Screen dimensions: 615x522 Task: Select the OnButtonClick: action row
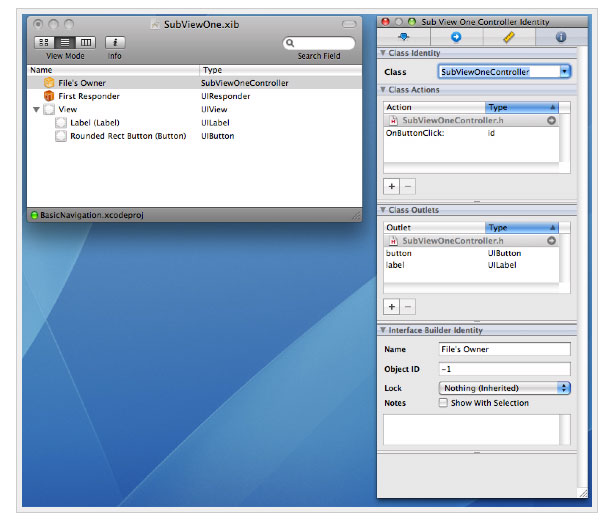471,133
